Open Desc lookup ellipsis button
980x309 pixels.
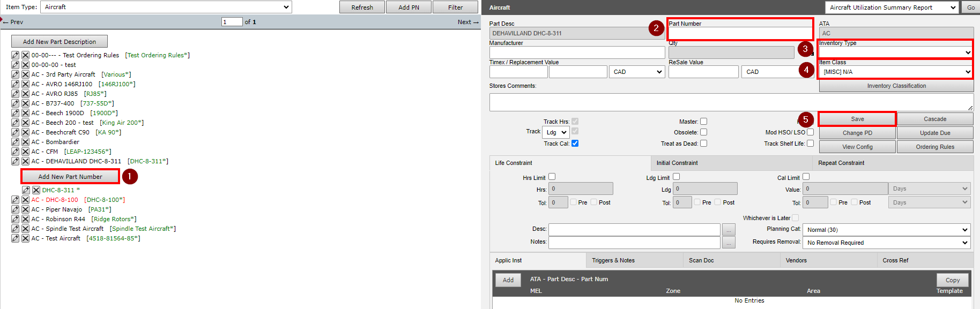[729, 230]
